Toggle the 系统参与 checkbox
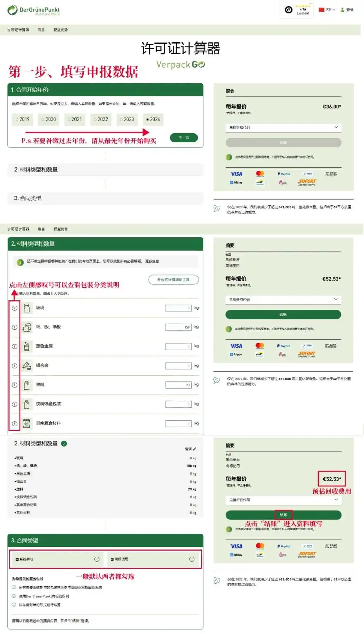The height and width of the screenshot is (634, 364). click(17, 559)
